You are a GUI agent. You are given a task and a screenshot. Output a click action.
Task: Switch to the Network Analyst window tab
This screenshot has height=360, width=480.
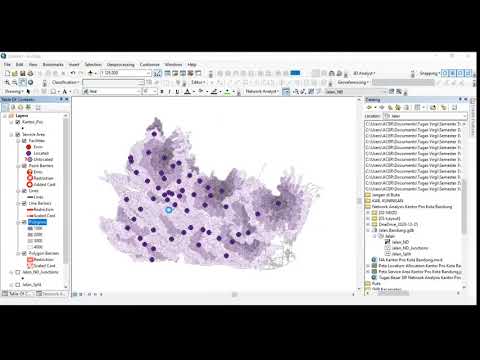click(51, 294)
